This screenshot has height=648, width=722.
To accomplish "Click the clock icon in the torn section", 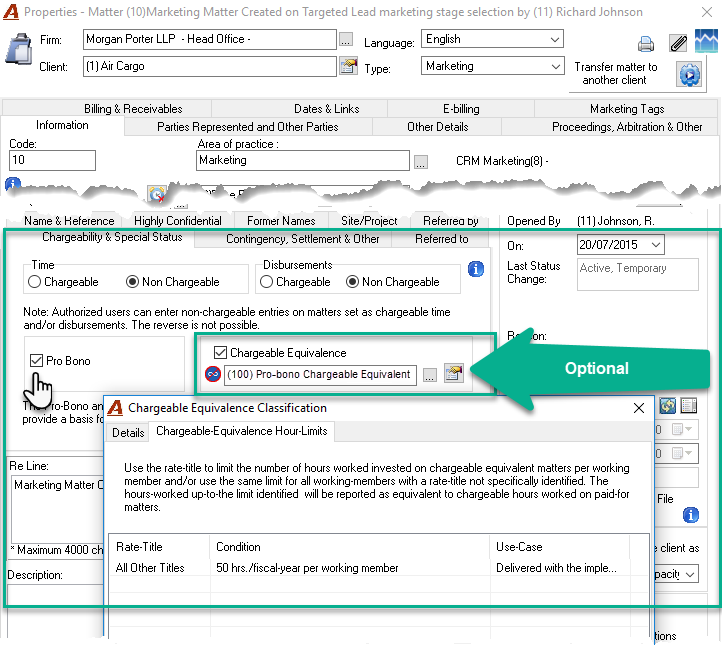I will (x=157, y=194).
